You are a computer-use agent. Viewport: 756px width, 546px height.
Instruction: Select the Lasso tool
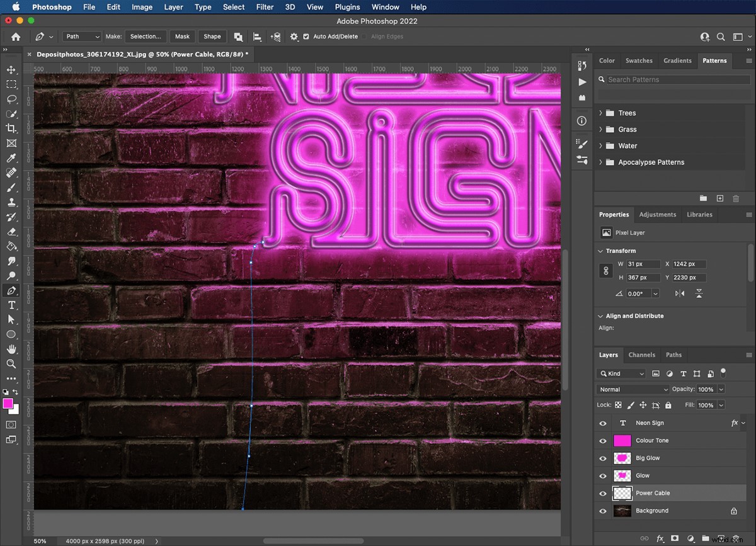(11, 100)
